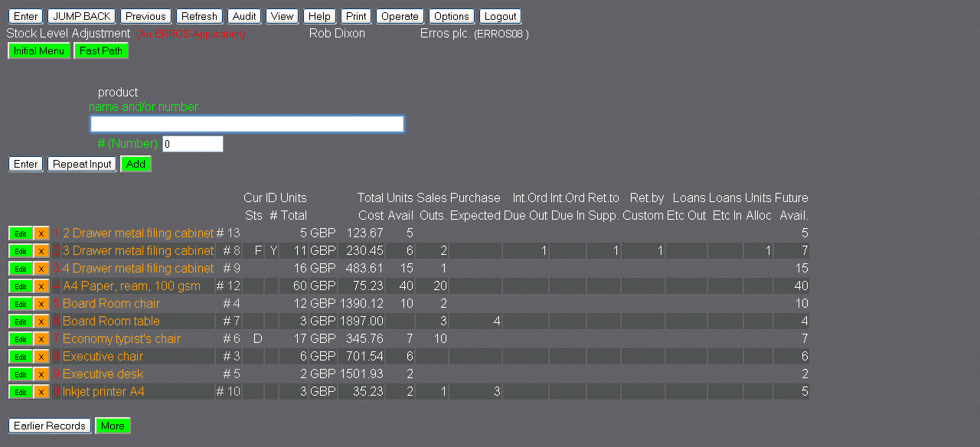Image resolution: width=980 pixels, height=447 pixels.
Task: Edit the Board Room table record
Action: click(21, 321)
